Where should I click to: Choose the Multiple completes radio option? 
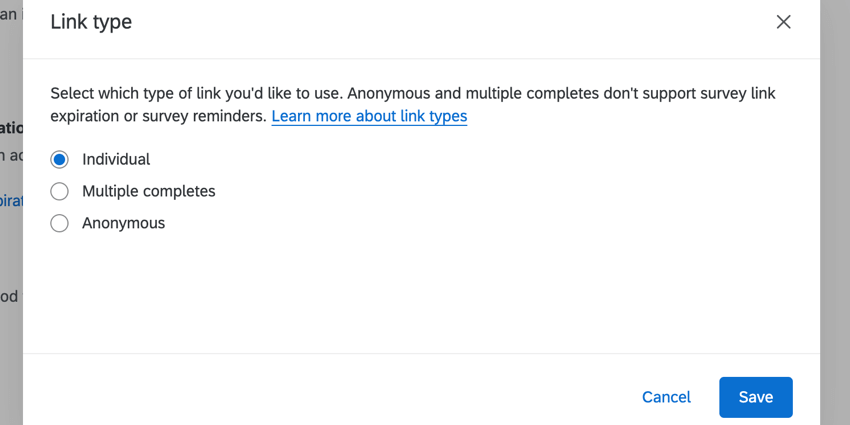point(60,191)
